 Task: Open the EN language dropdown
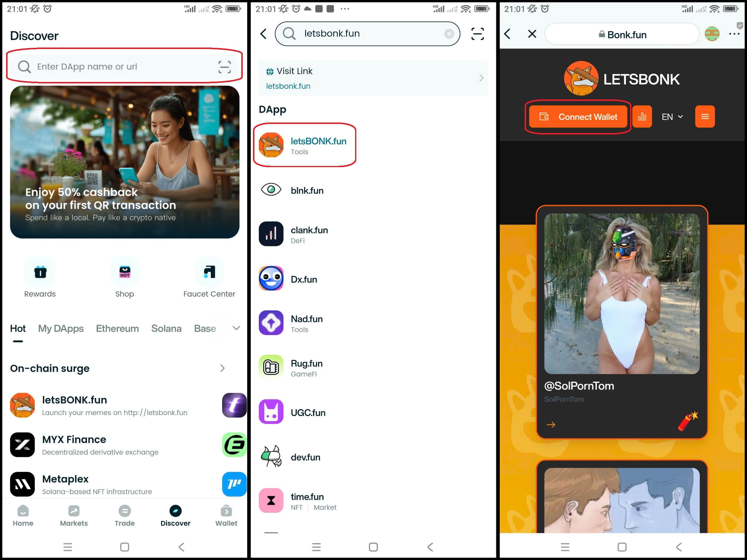pos(672,117)
